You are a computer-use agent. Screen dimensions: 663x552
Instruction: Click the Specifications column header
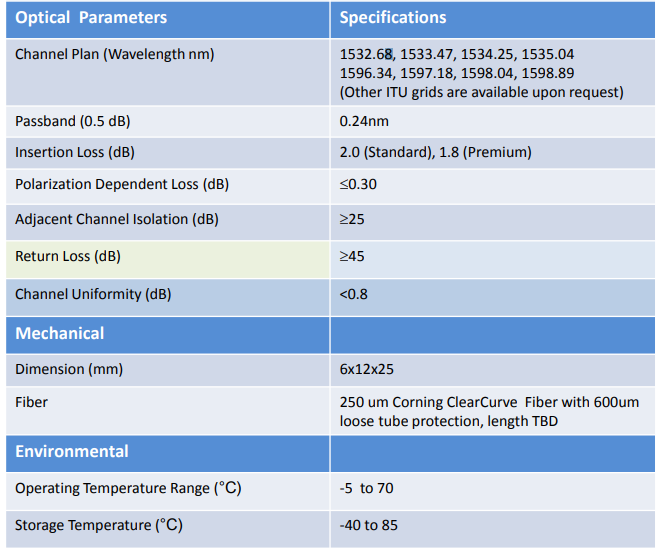393,18
